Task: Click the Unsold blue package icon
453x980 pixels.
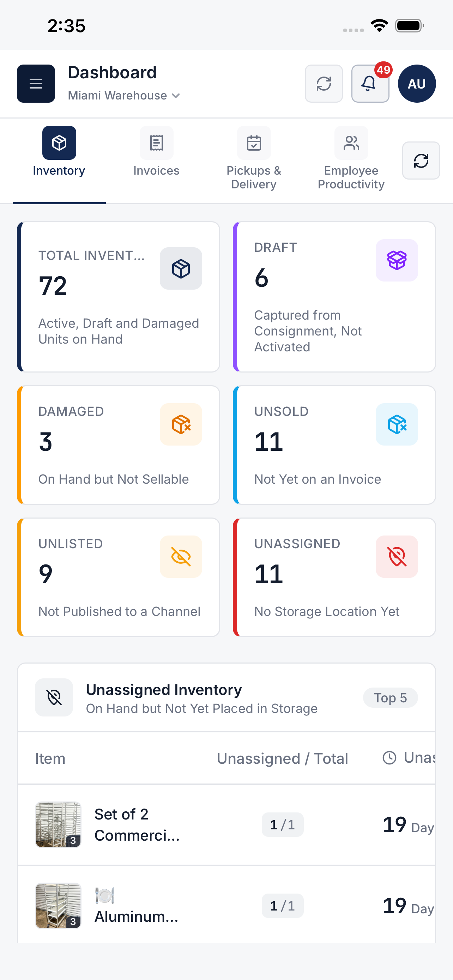Action: [397, 424]
